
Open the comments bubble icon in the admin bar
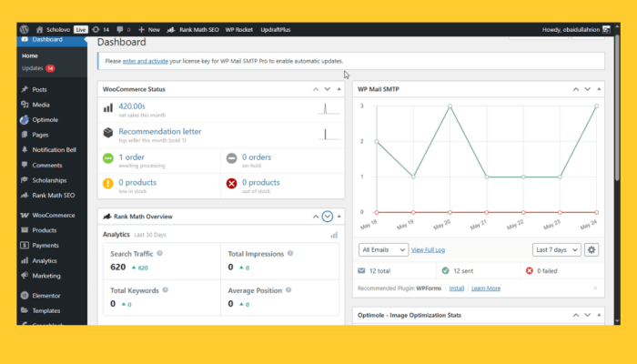pos(121,30)
